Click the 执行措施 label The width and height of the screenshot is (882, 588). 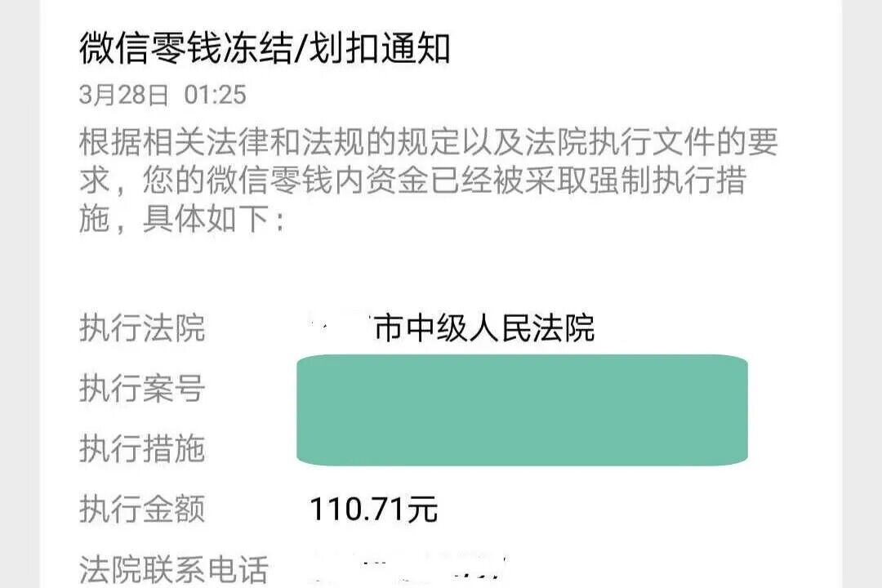[x=142, y=448]
